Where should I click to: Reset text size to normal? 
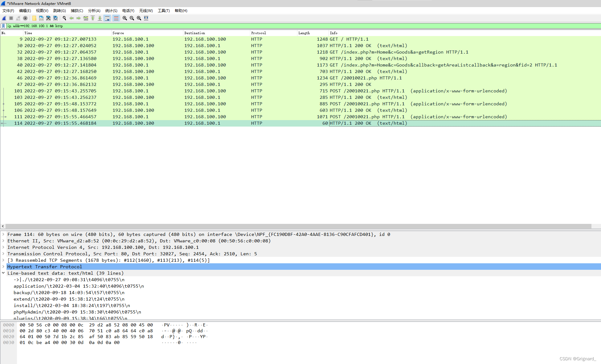point(139,18)
